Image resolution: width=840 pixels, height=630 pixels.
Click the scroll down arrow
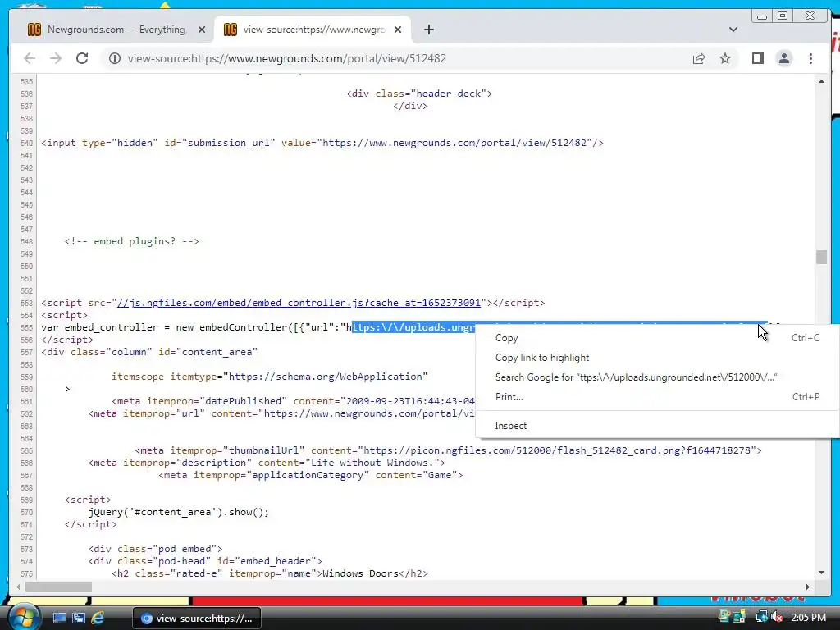[x=821, y=573]
